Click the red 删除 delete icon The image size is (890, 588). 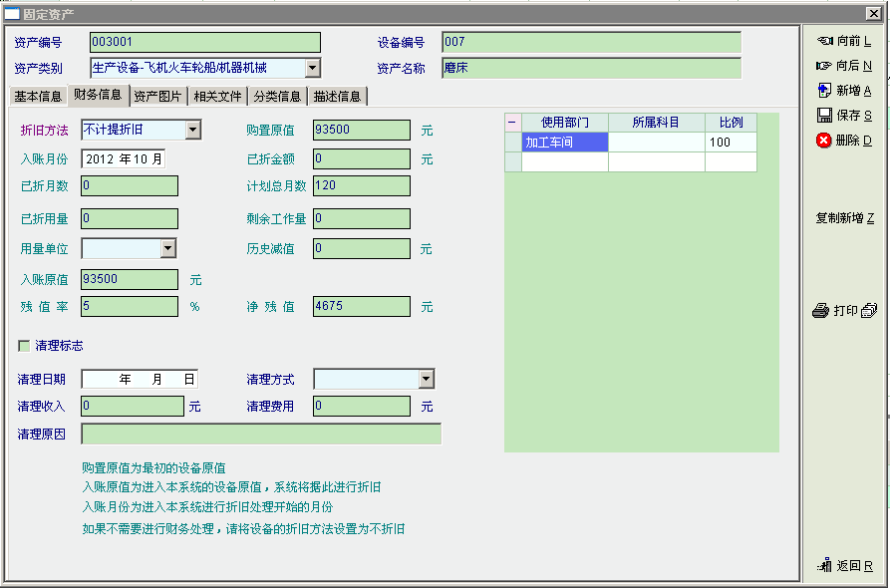tap(825, 141)
